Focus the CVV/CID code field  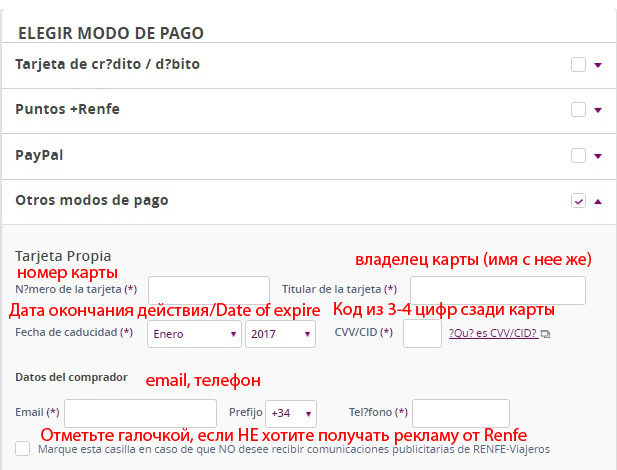[422, 334]
